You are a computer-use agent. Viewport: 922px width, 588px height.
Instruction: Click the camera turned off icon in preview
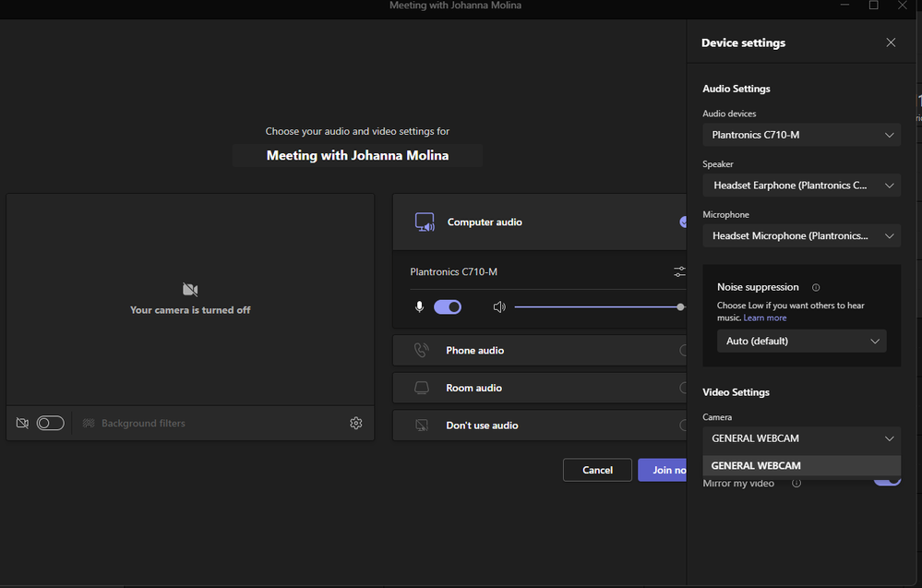pyautogui.click(x=190, y=289)
